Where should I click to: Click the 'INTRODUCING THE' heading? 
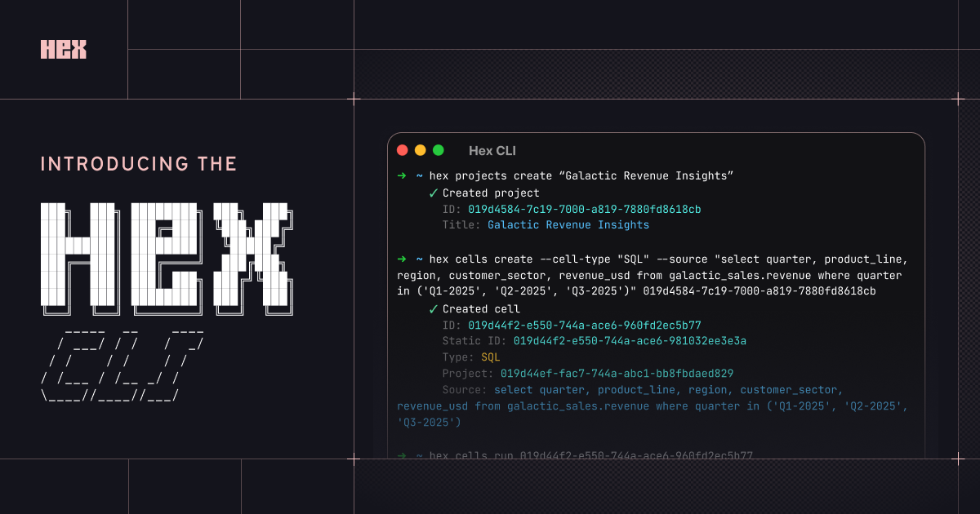[x=139, y=164]
